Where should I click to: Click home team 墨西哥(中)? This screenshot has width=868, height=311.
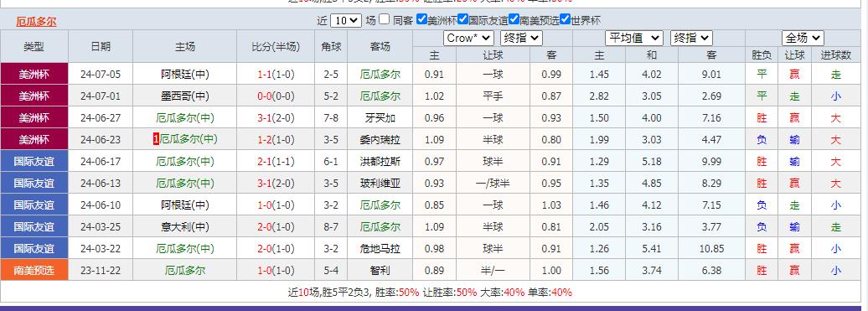tap(185, 96)
